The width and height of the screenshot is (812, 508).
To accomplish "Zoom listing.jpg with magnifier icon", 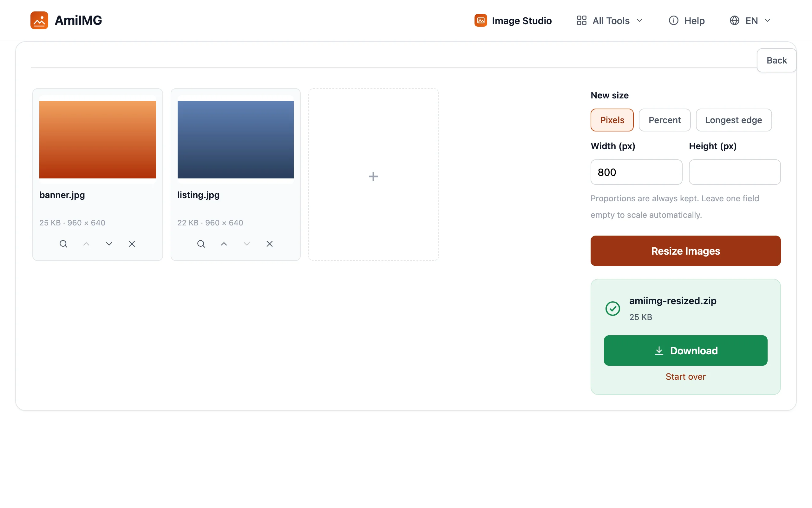I will click(201, 244).
